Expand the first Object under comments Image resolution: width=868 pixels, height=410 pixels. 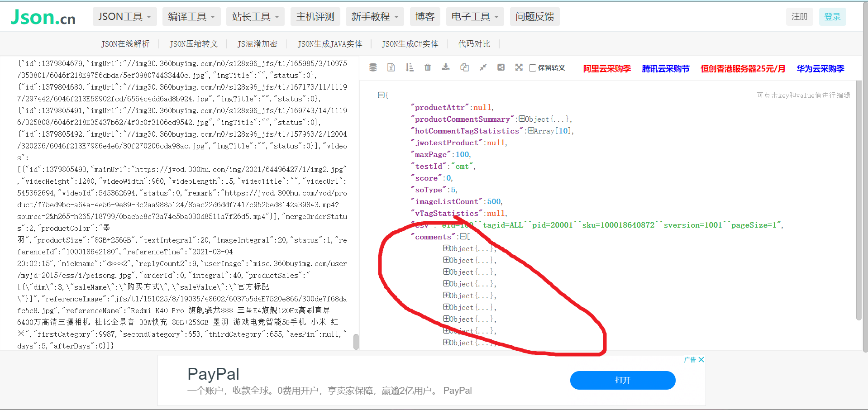tap(446, 248)
